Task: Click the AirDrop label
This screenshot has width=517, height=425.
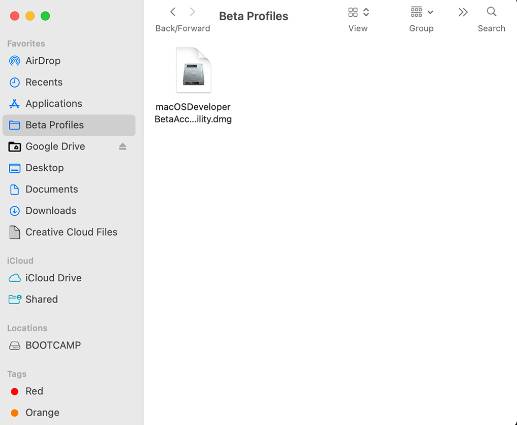Action: coord(43,61)
